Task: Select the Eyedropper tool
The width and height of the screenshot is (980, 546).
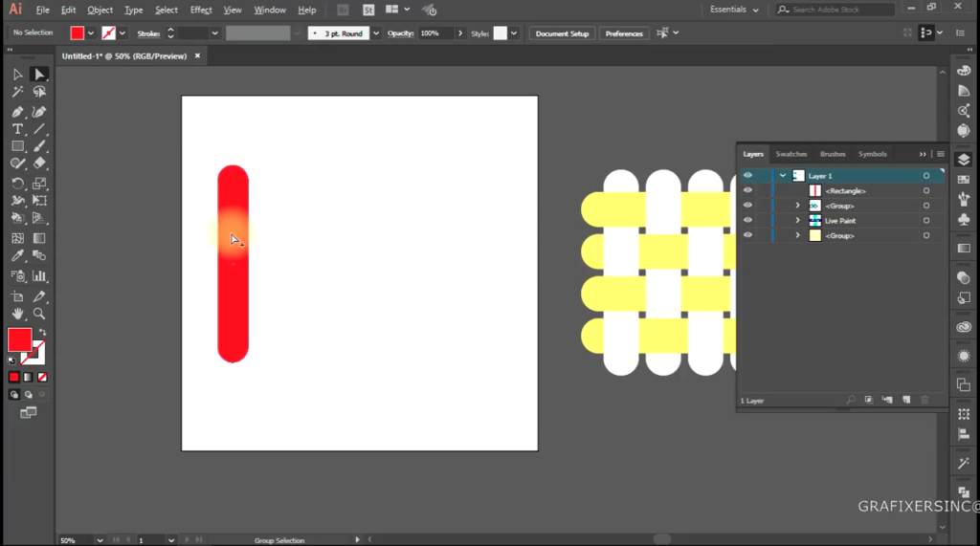Action: click(17, 255)
